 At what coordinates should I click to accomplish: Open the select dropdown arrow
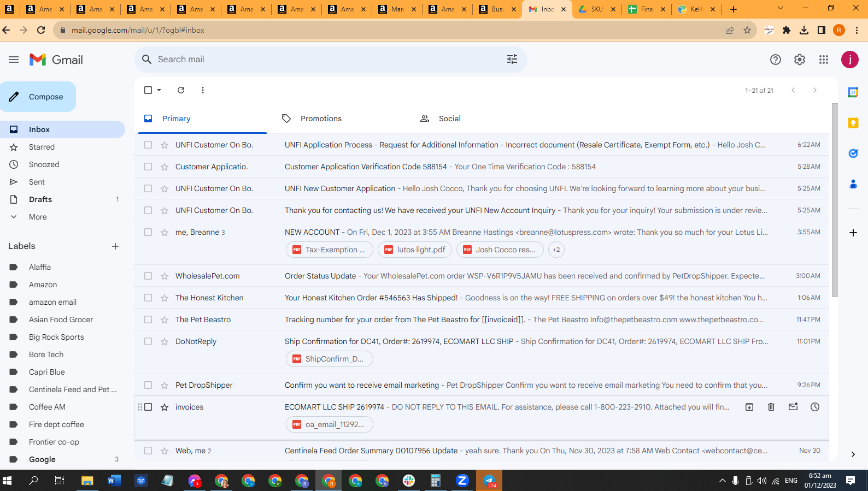pyautogui.click(x=159, y=90)
